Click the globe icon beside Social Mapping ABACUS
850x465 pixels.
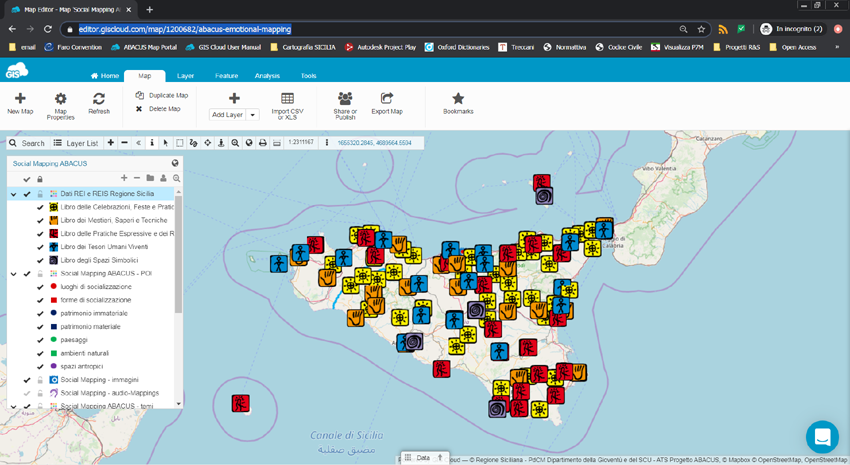tap(175, 163)
